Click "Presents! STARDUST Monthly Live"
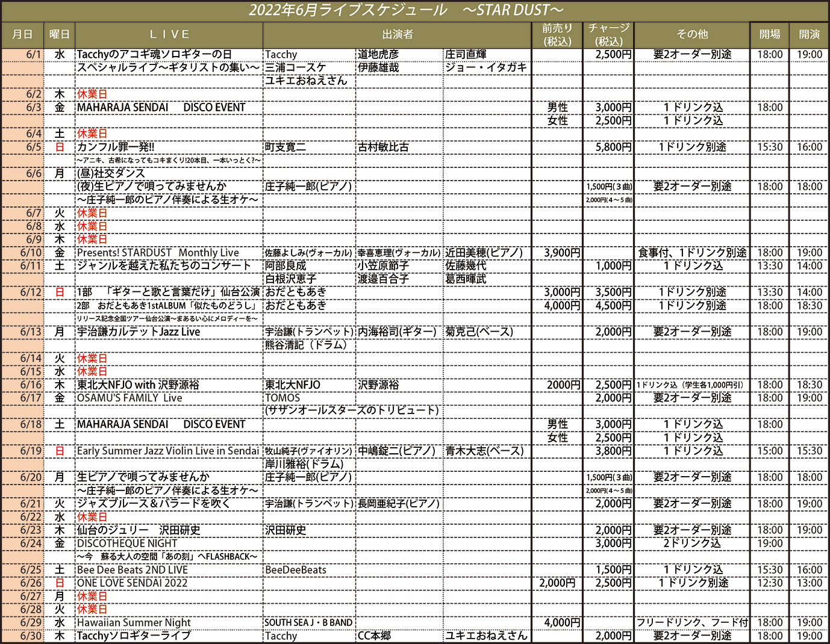Image resolution: width=830 pixels, height=644 pixels. pyautogui.click(x=158, y=253)
